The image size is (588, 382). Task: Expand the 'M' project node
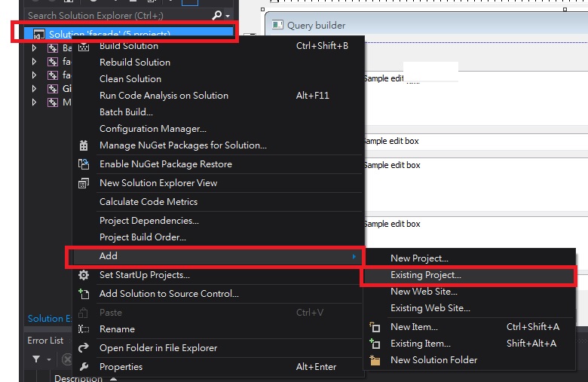pyautogui.click(x=34, y=102)
